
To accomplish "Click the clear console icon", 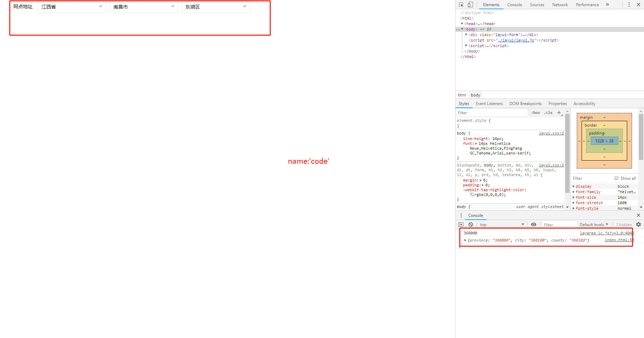I will 471,225.
